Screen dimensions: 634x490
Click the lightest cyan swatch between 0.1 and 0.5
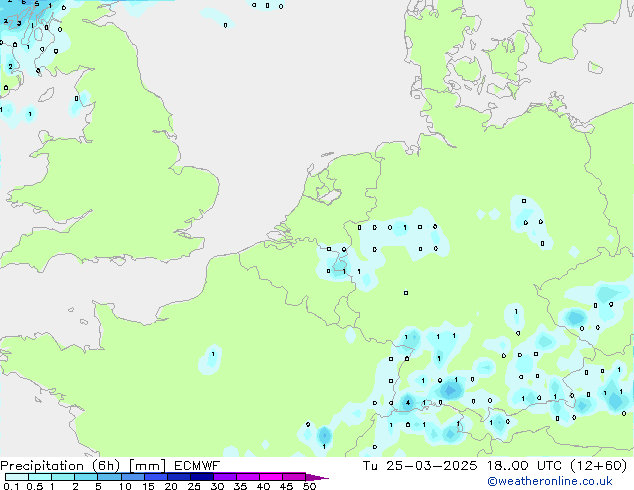pos(17,477)
